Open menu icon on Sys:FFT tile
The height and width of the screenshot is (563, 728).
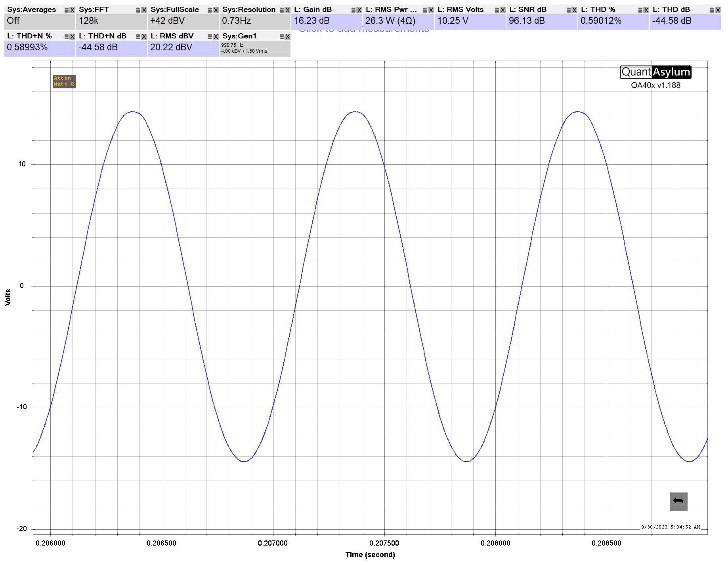point(138,10)
